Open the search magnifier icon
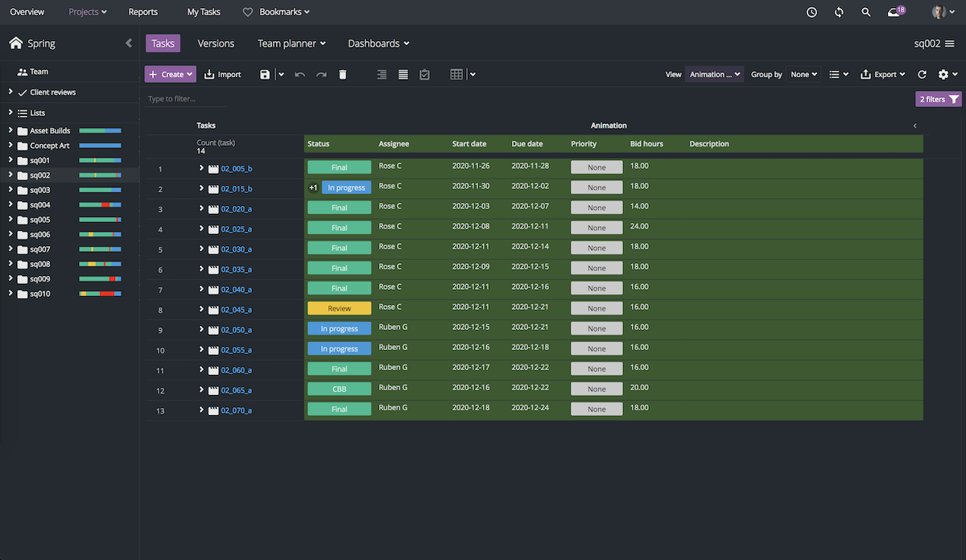This screenshot has width=966, height=560. (x=866, y=12)
